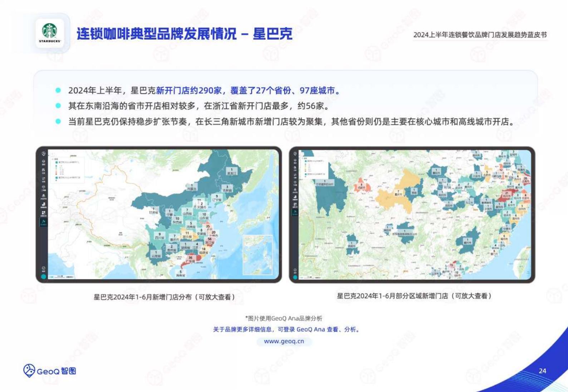Select the 四川省 label showing 9 stores
Screen dimensions: 568x392
coord(160,236)
